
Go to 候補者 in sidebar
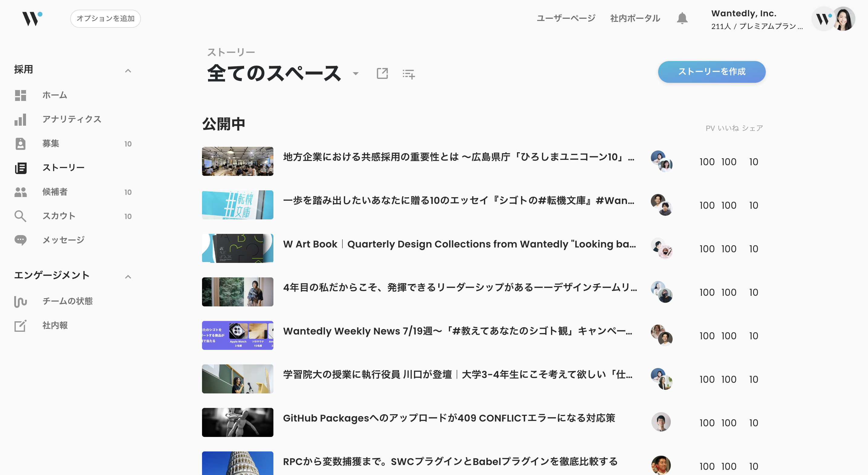click(55, 192)
